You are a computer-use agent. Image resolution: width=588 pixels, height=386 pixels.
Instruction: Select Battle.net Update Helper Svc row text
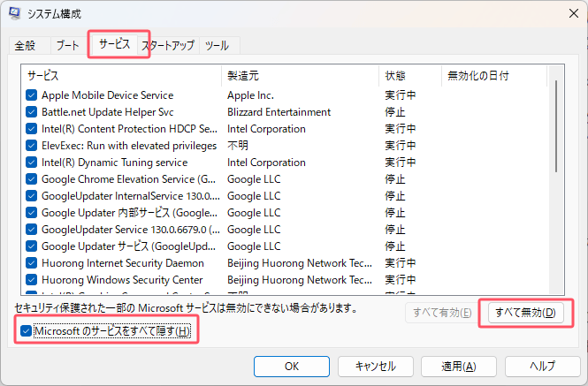click(x=108, y=112)
